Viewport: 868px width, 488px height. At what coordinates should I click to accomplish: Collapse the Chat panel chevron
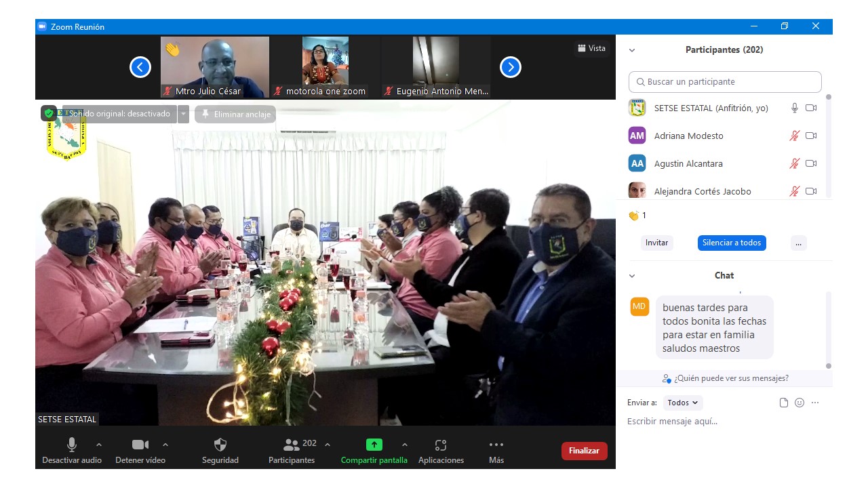(x=632, y=276)
